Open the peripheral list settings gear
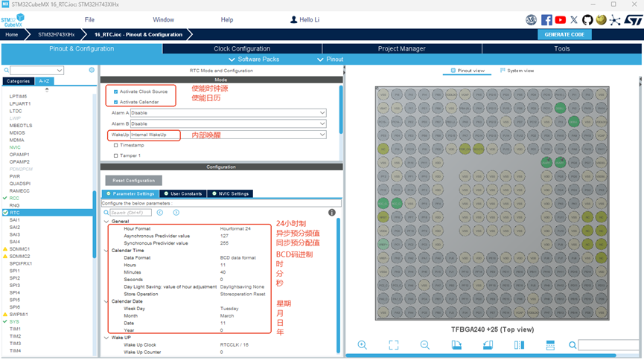Image resolution: width=644 pixels, height=360 pixels. [92, 70]
